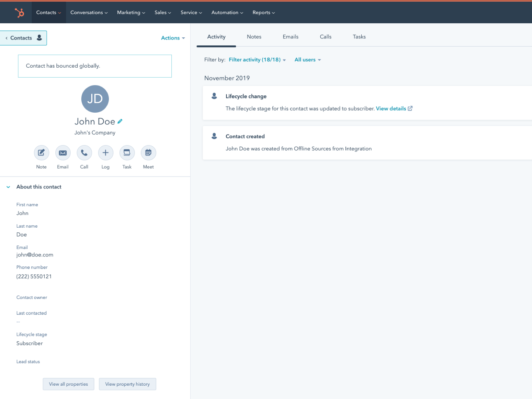Go back to the Contacts list
Screen dimensions: 532x399
tap(23, 38)
